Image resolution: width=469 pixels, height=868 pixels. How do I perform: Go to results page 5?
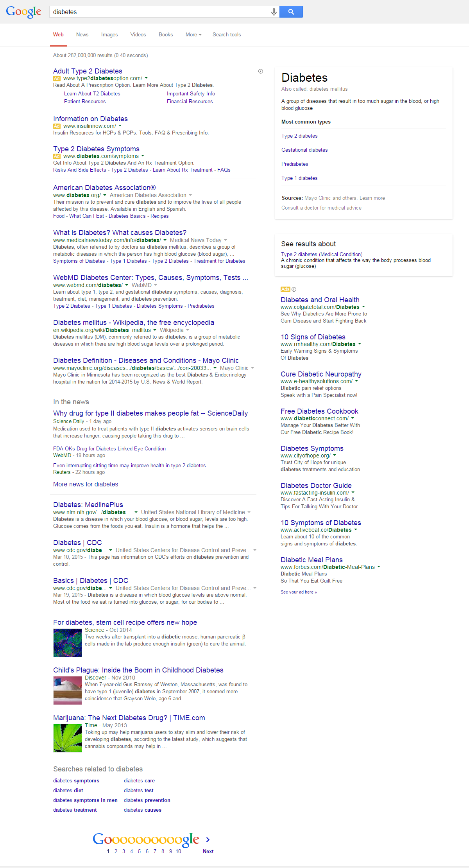coord(139,851)
